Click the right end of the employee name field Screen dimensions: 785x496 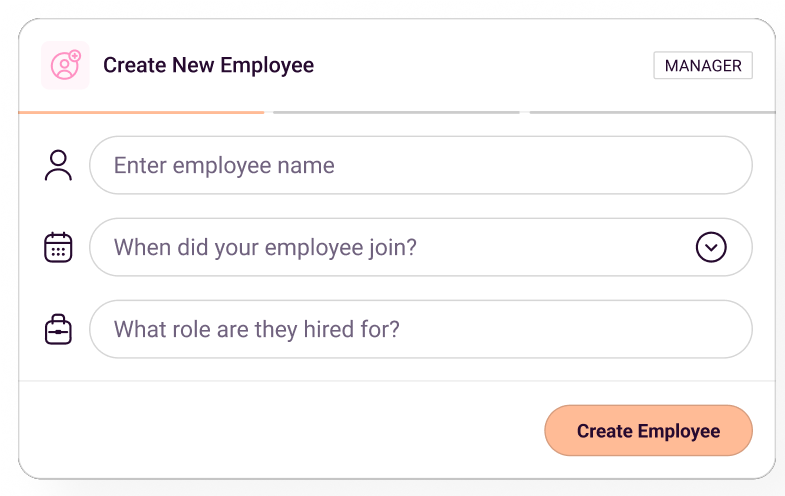(720, 165)
